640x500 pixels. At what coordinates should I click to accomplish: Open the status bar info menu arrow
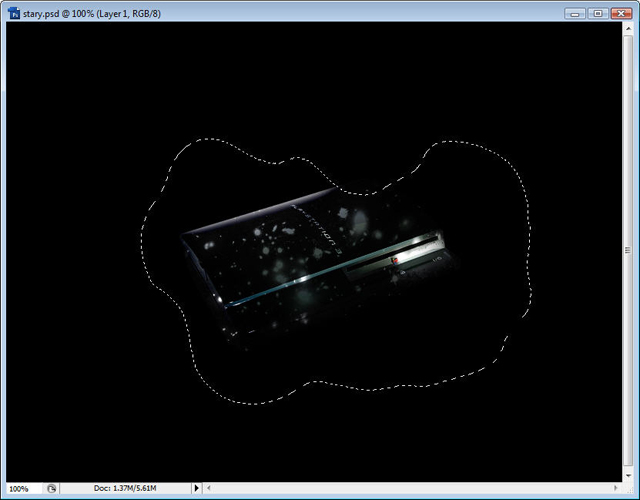[196, 488]
